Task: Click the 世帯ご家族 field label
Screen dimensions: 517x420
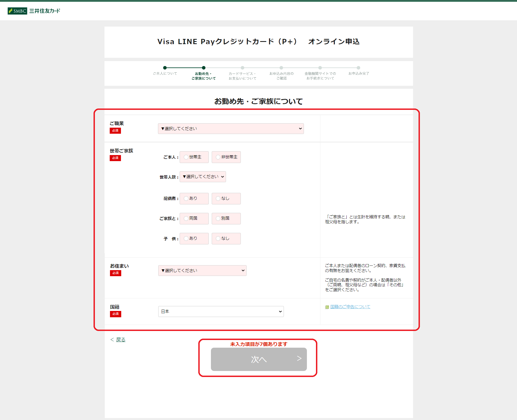Action: [121, 151]
